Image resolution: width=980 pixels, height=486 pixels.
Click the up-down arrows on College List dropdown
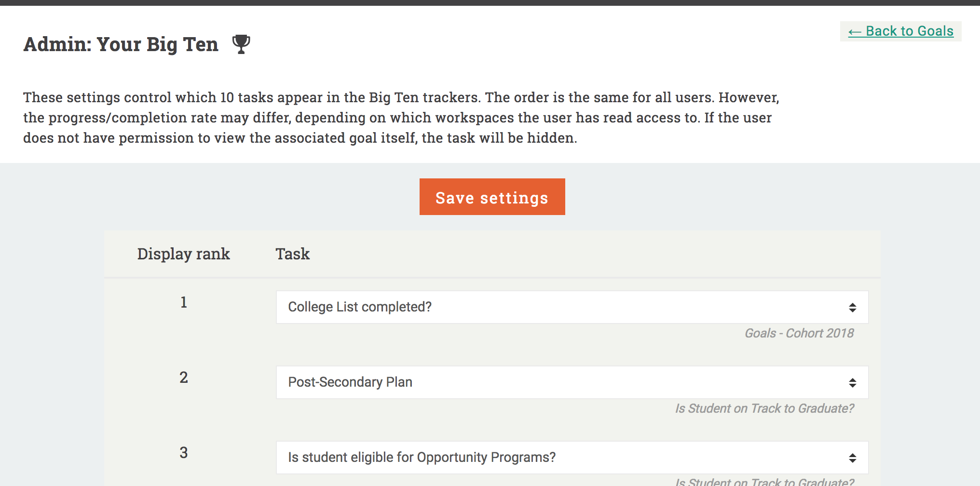(x=852, y=308)
